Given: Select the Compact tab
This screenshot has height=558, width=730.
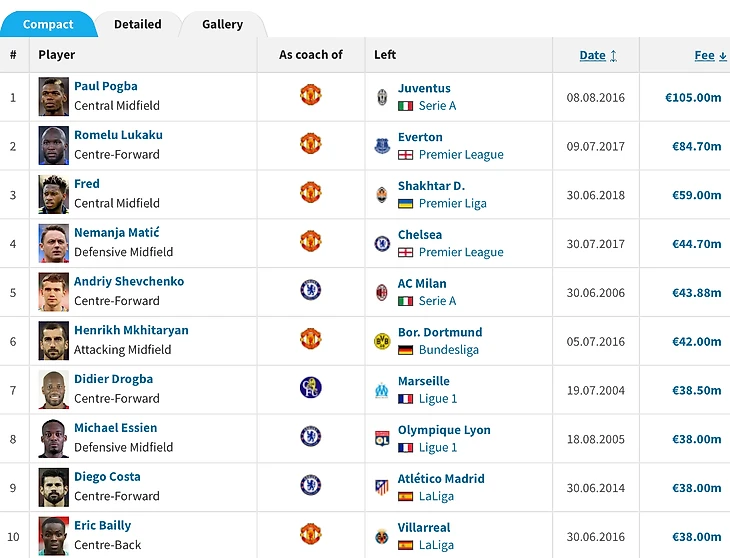Looking at the screenshot, I should [48, 24].
